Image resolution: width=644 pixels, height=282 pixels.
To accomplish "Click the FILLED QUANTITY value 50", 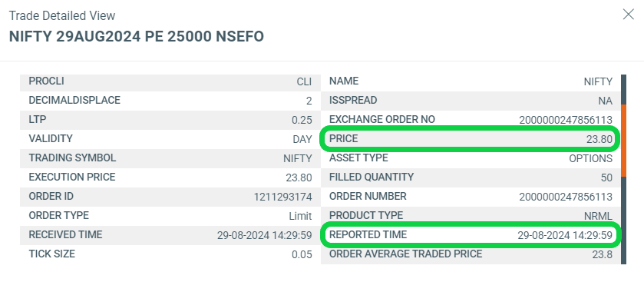I will [x=606, y=177].
